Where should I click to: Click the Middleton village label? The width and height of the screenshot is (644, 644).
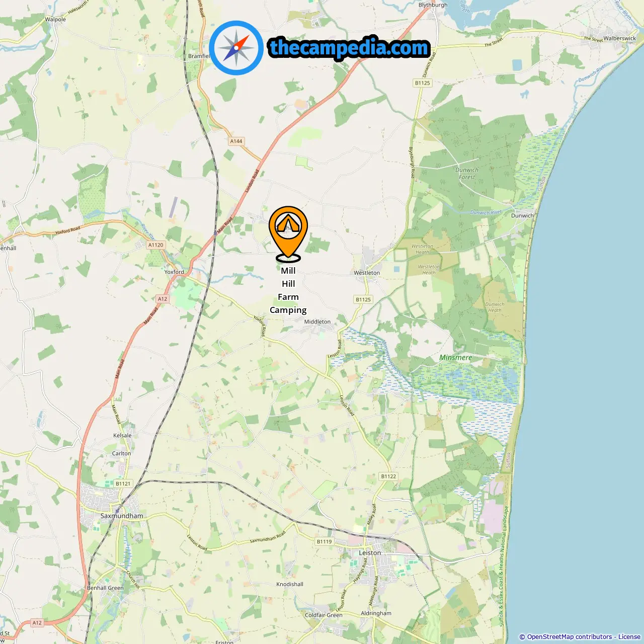317,321
